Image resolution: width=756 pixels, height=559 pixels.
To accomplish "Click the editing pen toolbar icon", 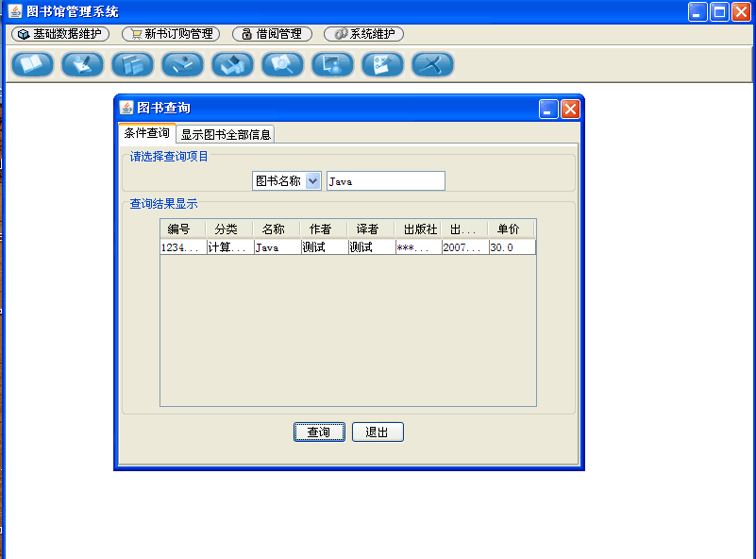I will [182, 64].
